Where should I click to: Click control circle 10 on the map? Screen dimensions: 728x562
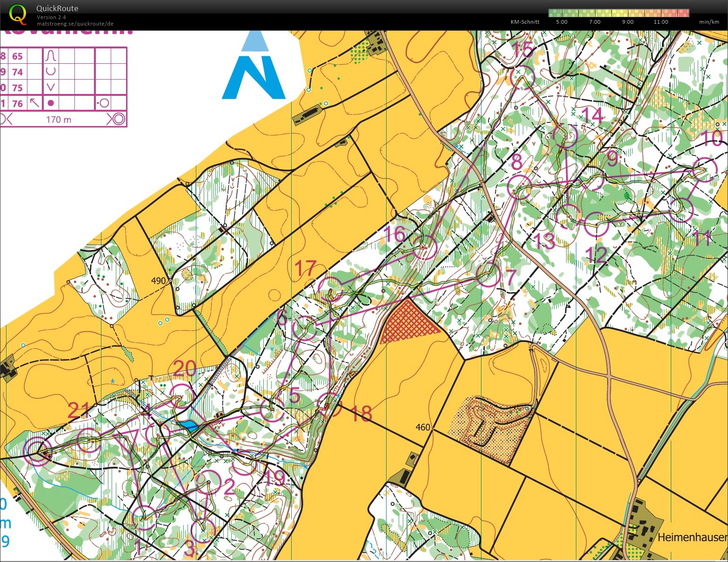(x=705, y=170)
